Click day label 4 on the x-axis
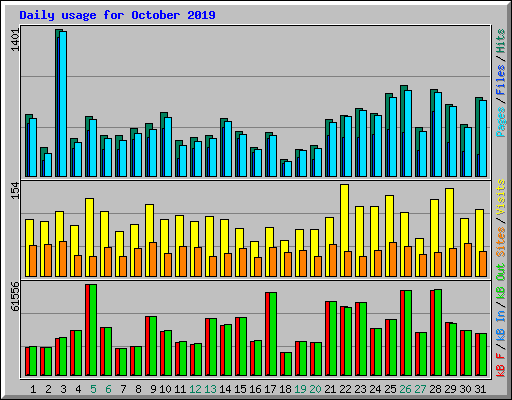 (78, 389)
